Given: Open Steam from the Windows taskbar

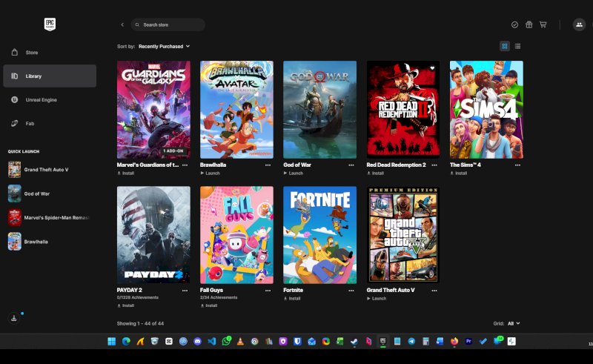Looking at the screenshot, I should click(x=354, y=341).
